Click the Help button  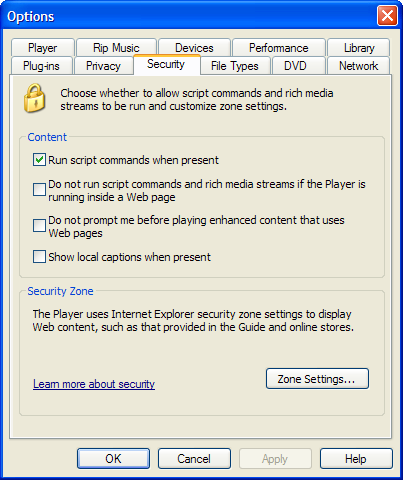[x=356, y=459]
